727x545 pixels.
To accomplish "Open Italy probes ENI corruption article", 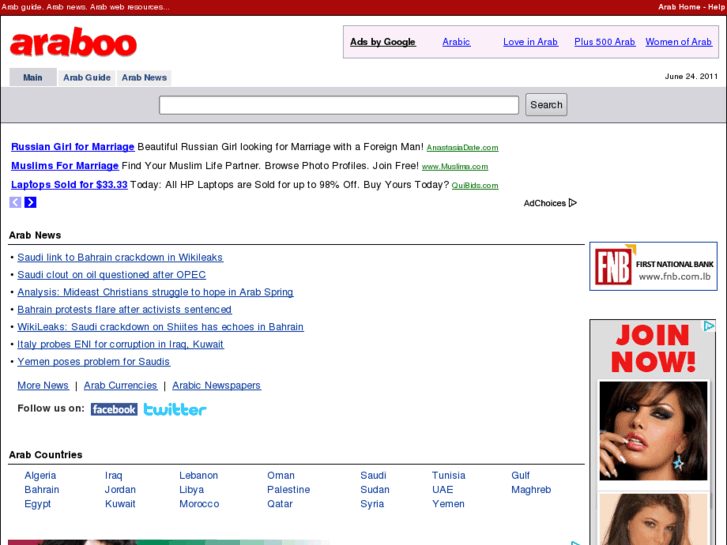I will tap(121, 345).
